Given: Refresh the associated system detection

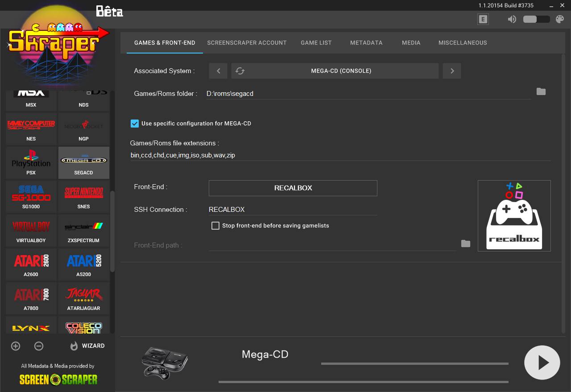Looking at the screenshot, I should (240, 71).
